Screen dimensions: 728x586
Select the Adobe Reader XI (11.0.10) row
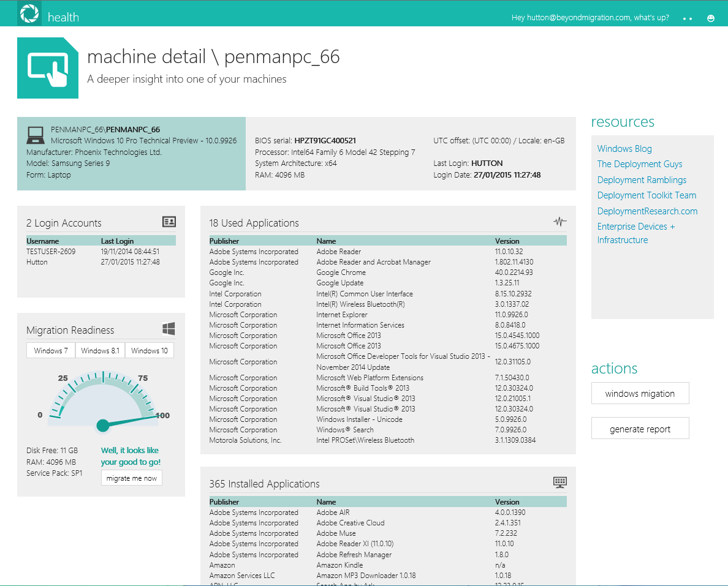388,544
